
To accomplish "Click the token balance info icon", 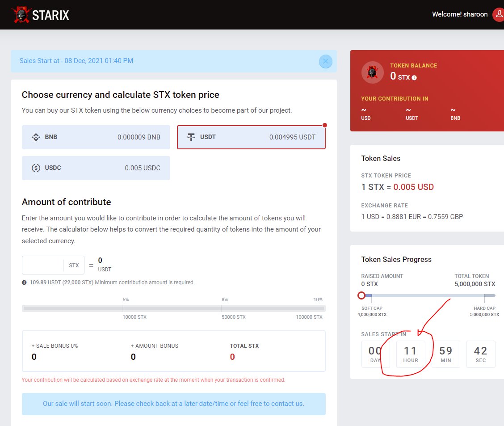I will click(414, 77).
